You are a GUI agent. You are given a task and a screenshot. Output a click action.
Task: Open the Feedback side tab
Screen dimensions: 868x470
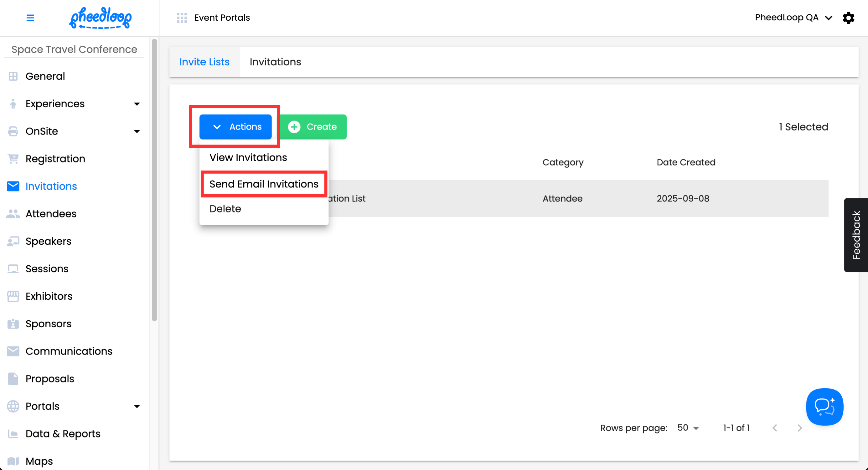[x=855, y=235]
